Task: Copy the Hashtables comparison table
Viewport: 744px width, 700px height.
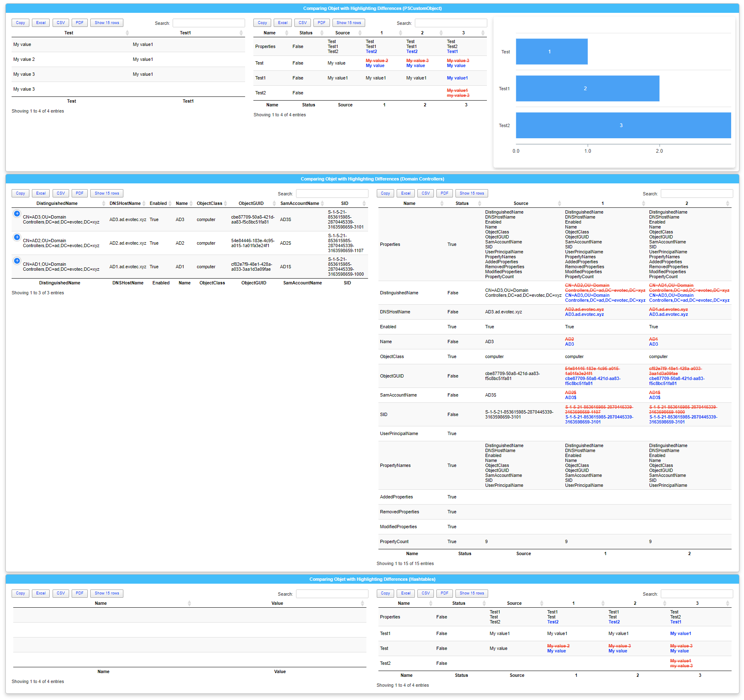Action: click(385, 593)
